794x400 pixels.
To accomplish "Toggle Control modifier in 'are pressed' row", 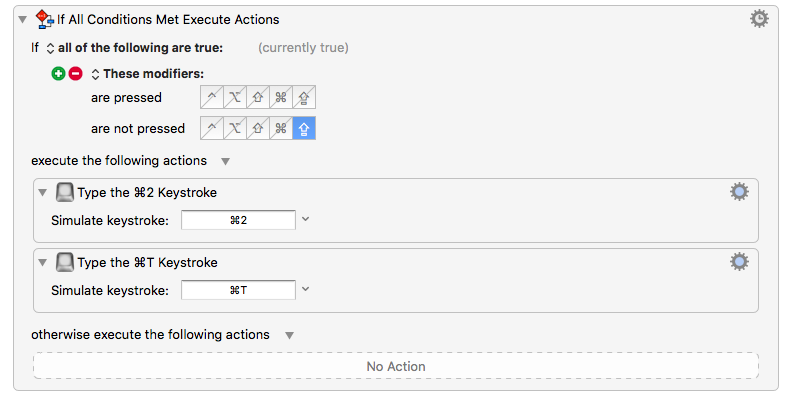I will point(212,97).
